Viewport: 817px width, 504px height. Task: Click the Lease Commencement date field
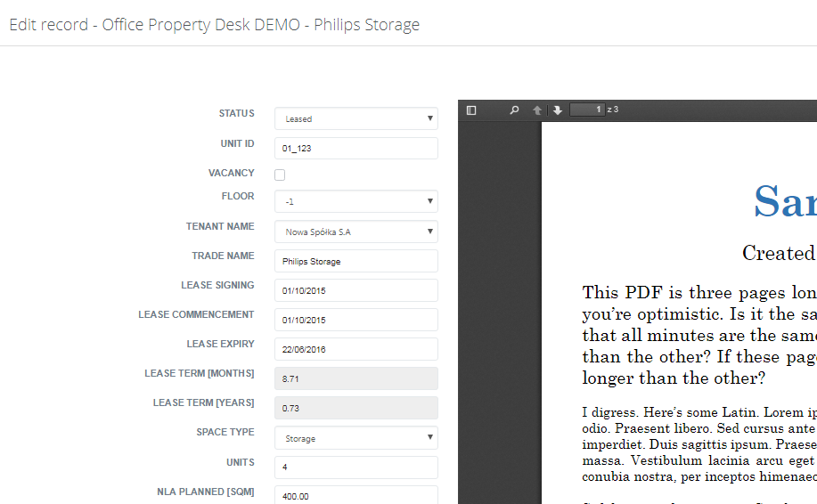pos(356,320)
